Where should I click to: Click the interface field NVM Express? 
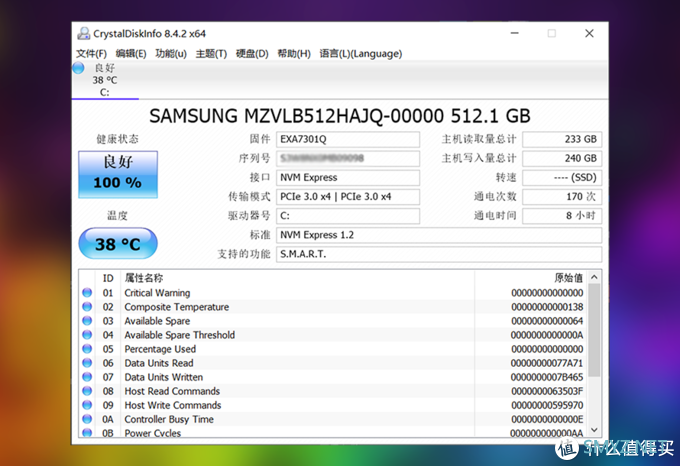[348, 177]
